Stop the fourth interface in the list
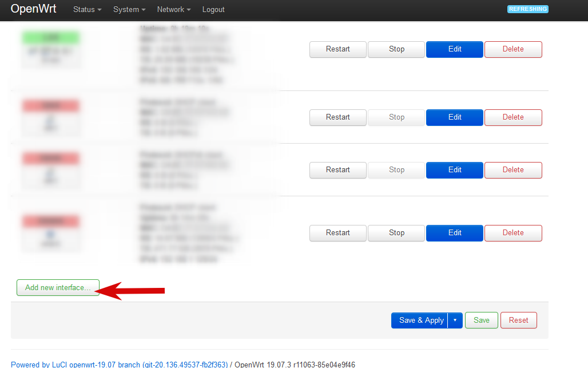The height and width of the screenshot is (368, 588). coord(396,233)
